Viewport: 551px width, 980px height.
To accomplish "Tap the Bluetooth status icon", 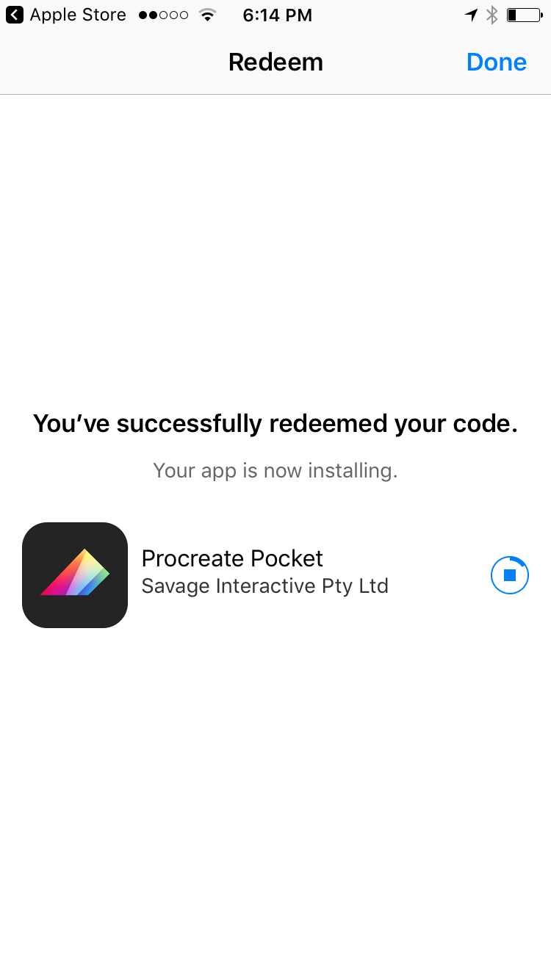I will 492,15.
